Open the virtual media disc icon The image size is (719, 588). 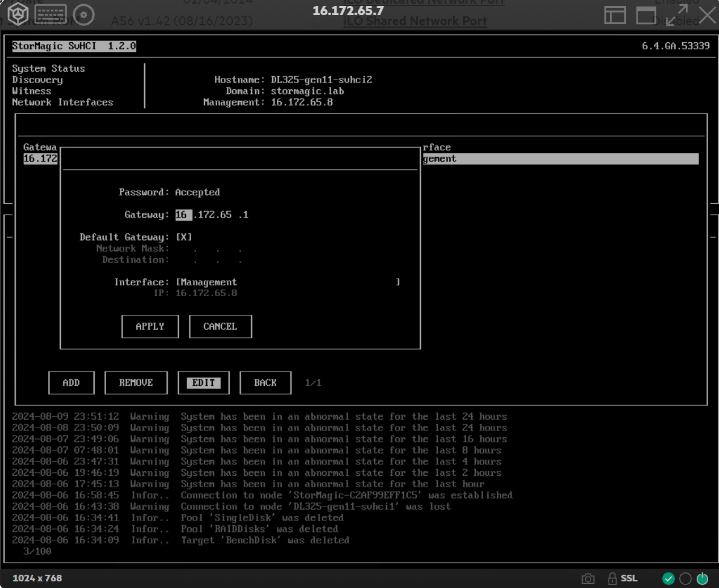point(84,15)
